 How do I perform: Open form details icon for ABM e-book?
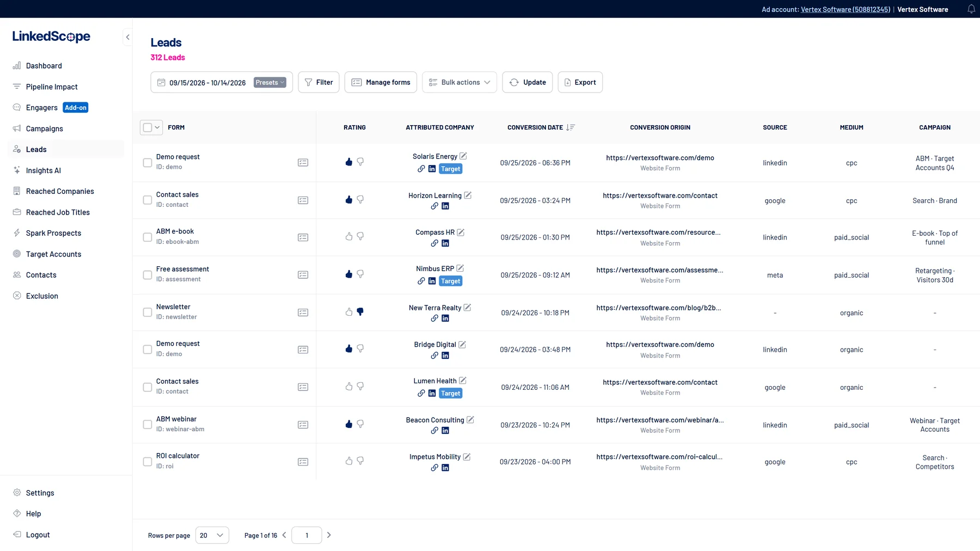303,237
